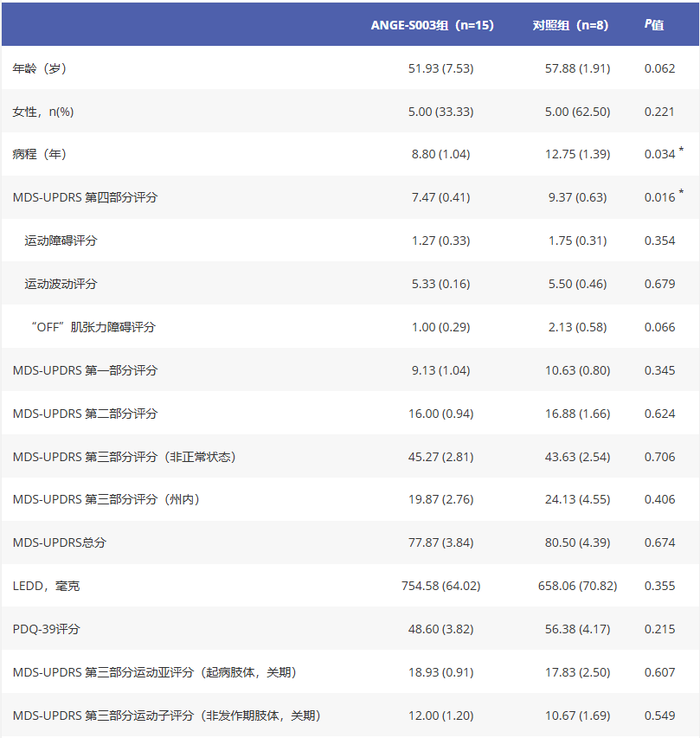Select P value 0.062
This screenshot has width=700, height=738.
(x=659, y=68)
